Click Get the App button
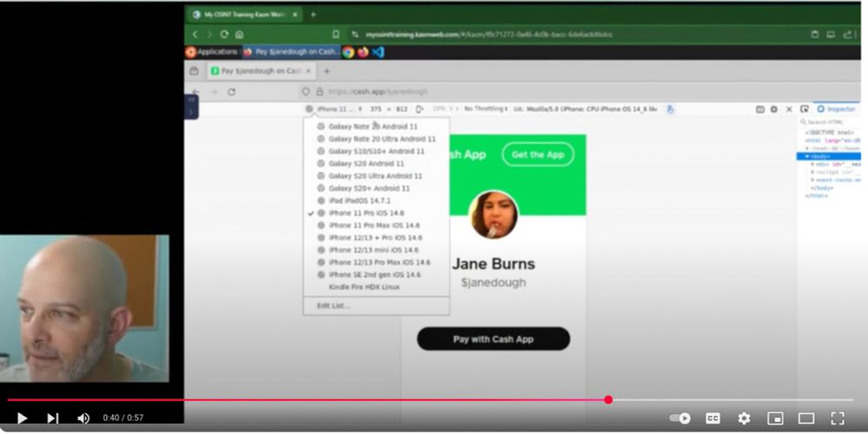The height and width of the screenshot is (434, 868). point(537,155)
